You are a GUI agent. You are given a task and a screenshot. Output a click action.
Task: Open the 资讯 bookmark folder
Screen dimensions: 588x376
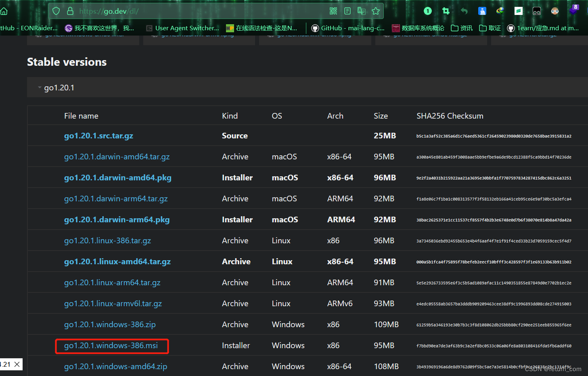[x=462, y=28]
